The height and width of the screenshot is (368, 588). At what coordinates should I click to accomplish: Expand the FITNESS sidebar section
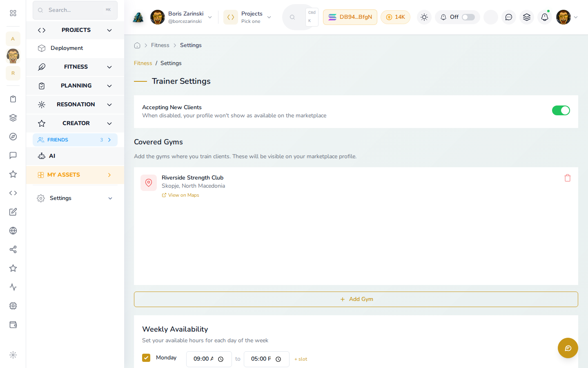(x=75, y=67)
